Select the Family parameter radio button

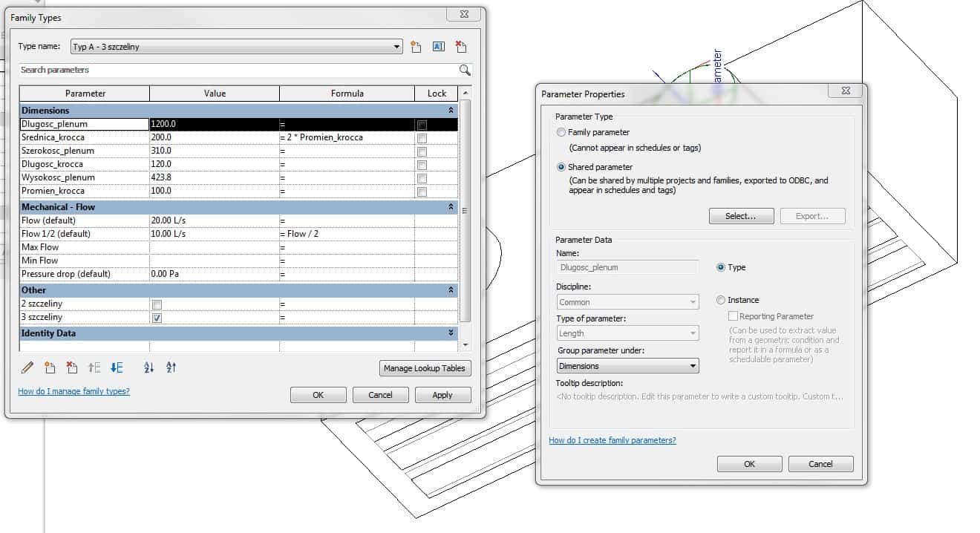(561, 132)
